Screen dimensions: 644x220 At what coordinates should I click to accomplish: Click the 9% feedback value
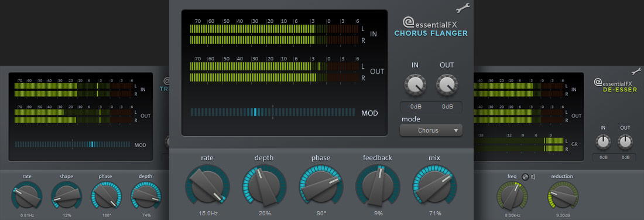click(x=378, y=213)
